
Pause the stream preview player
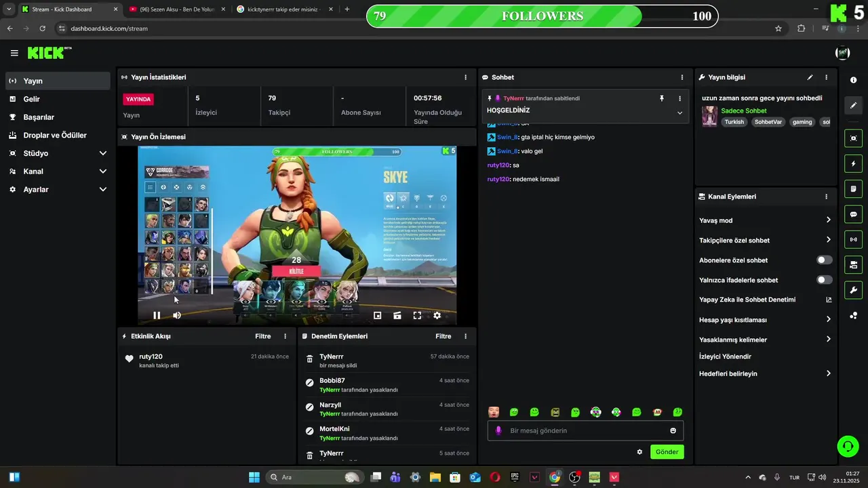(157, 315)
